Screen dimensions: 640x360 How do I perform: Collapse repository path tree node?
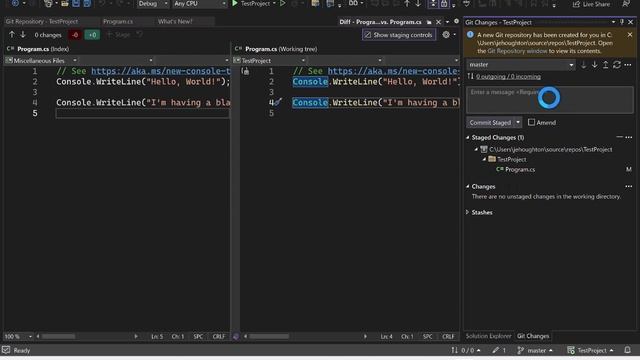[x=476, y=149]
